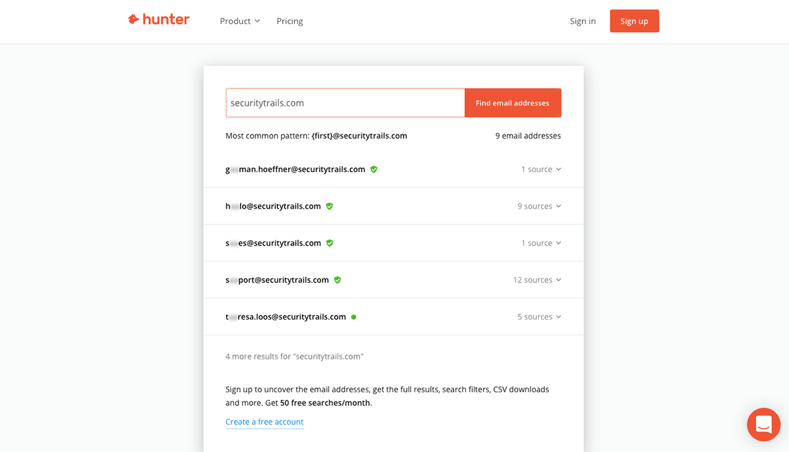789x452 pixels.
Task: Click the domain search input field
Action: pyautogui.click(x=345, y=103)
